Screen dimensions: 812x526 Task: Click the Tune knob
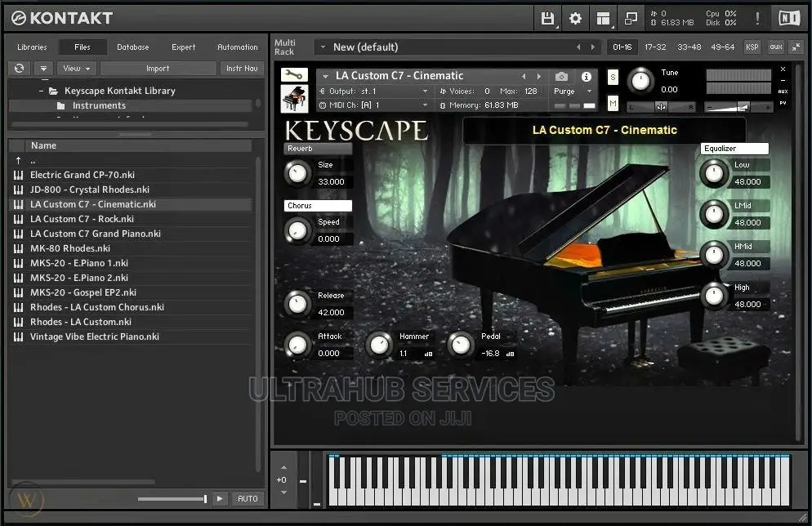point(640,82)
